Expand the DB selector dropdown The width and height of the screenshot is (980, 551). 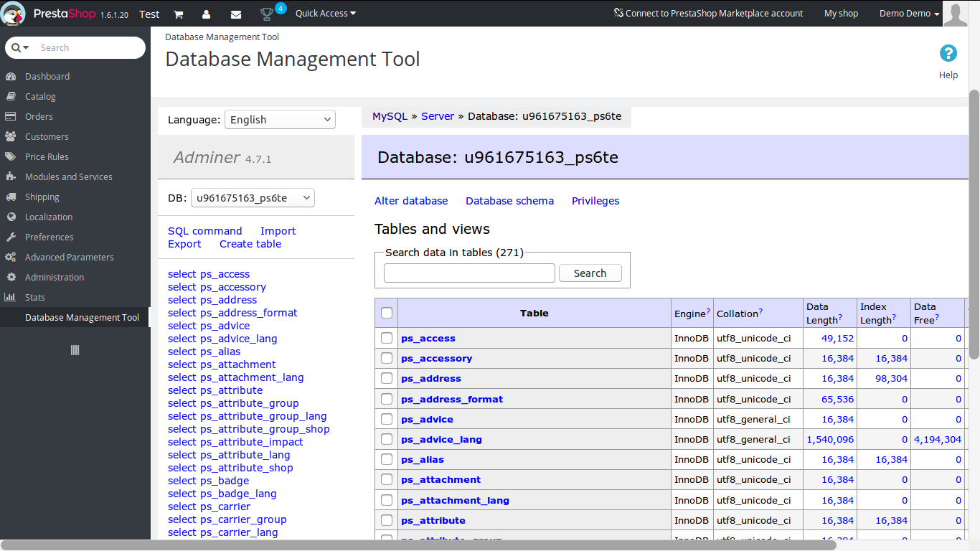(253, 198)
